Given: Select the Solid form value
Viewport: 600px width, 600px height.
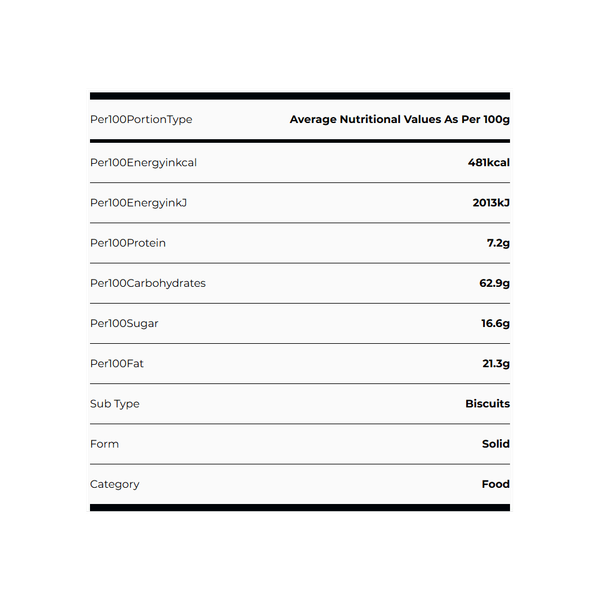Looking at the screenshot, I should point(495,444).
